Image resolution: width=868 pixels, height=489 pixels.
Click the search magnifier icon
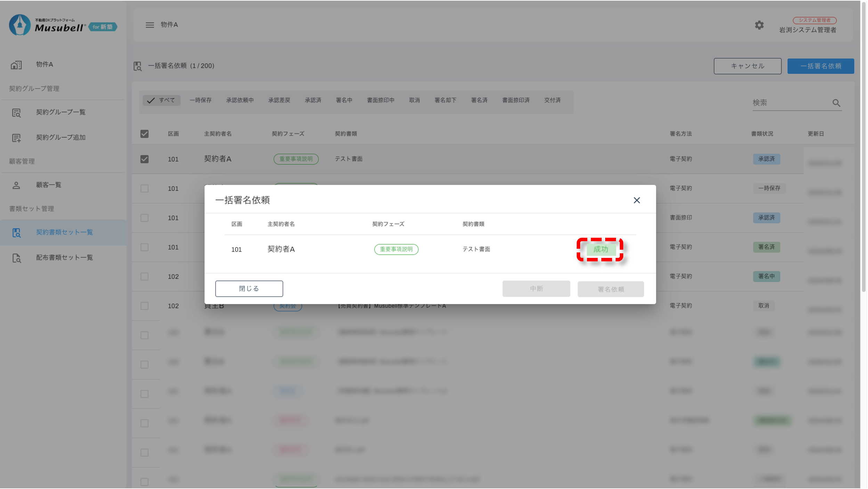(x=836, y=103)
